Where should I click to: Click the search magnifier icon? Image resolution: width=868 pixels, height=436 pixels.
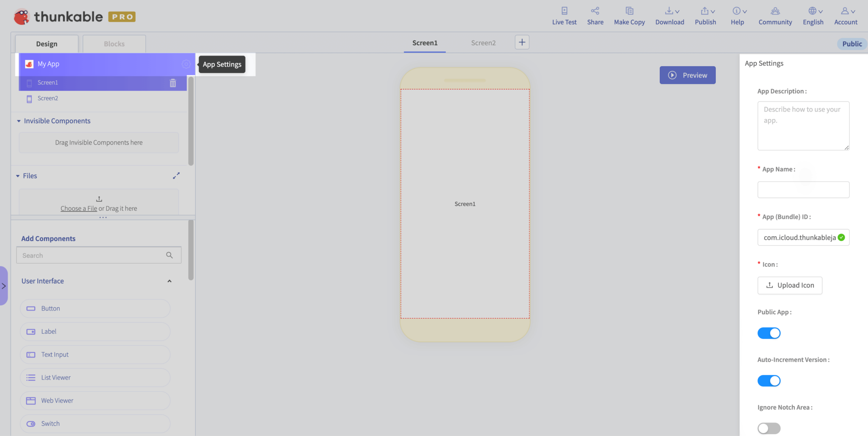tap(170, 255)
